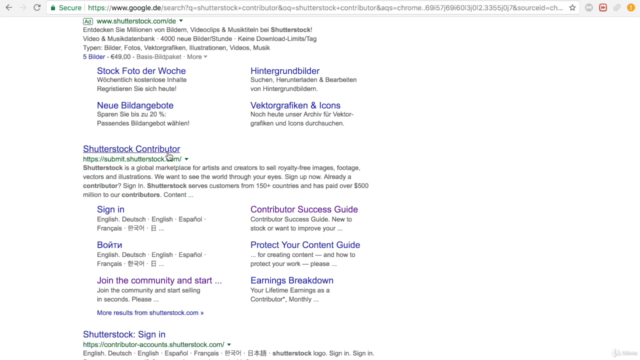640x360 pixels.
Task: Expand the More dropdown after Basis-Bildpaket
Action: click(197, 57)
